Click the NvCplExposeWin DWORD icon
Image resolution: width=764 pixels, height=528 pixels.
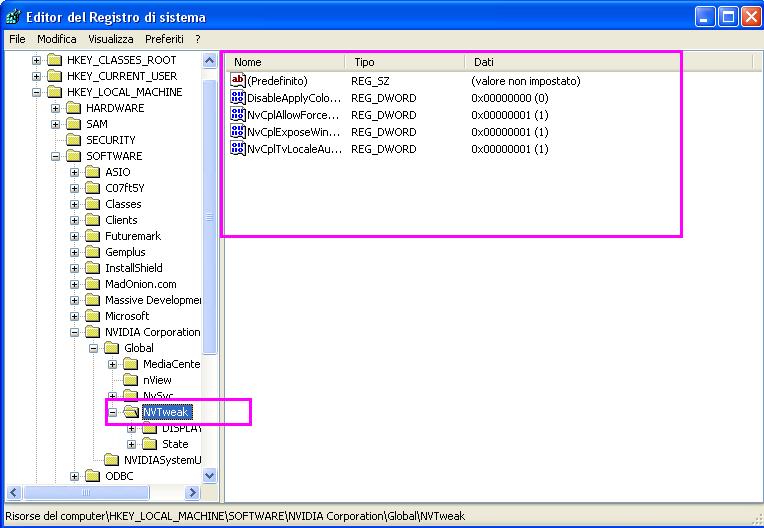coord(238,132)
